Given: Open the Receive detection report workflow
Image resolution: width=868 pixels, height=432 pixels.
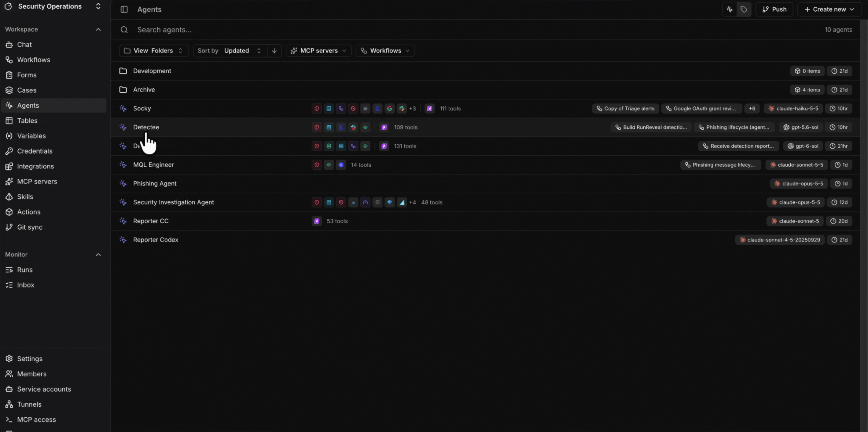Looking at the screenshot, I should (x=738, y=146).
